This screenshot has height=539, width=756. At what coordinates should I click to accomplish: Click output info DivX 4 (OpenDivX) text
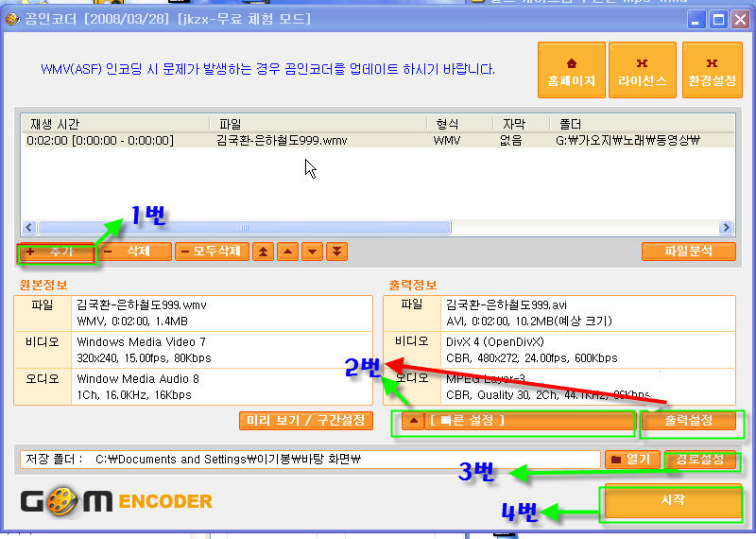click(494, 342)
